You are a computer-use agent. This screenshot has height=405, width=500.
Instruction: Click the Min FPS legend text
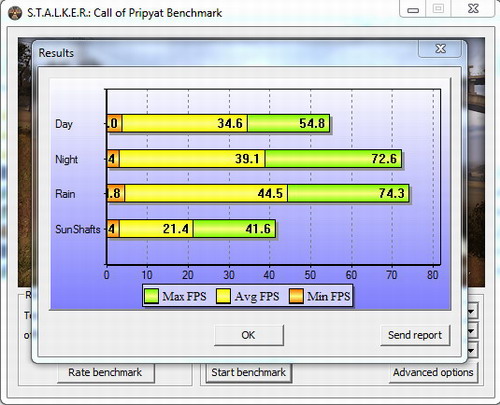329,296
